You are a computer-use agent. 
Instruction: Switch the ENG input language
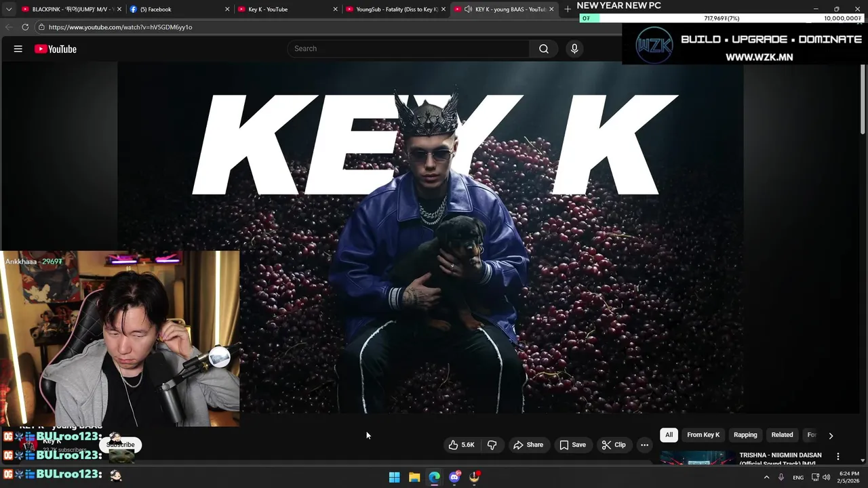pyautogui.click(x=798, y=477)
